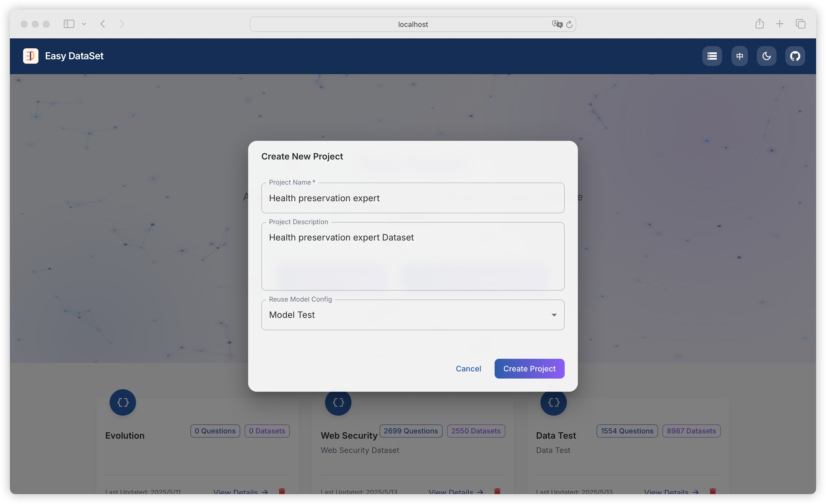Cancel the new project dialog

[x=468, y=369]
